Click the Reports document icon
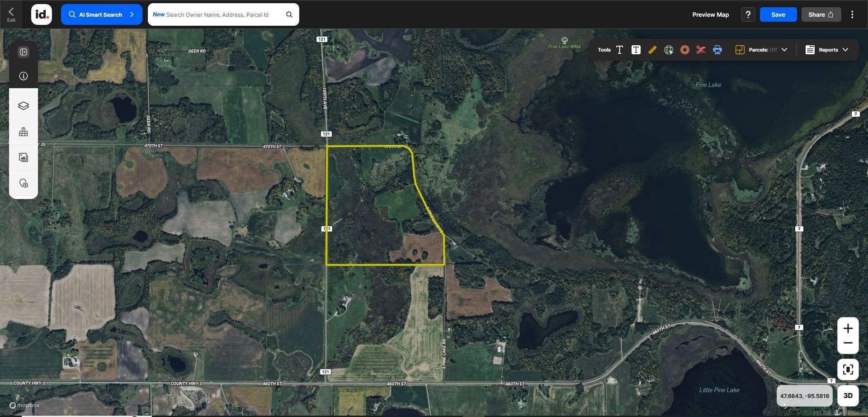This screenshot has height=417, width=868. [810, 50]
